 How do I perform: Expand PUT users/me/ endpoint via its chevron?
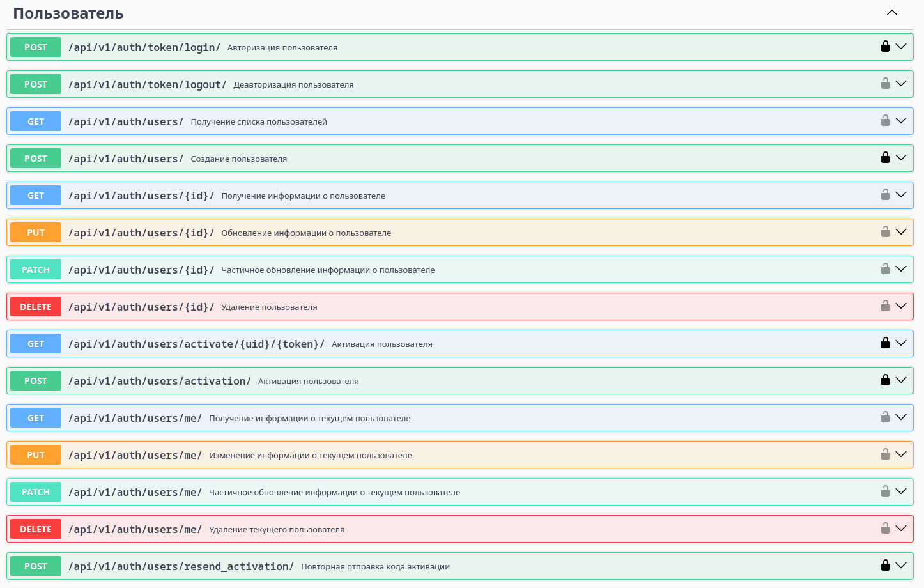coord(901,454)
